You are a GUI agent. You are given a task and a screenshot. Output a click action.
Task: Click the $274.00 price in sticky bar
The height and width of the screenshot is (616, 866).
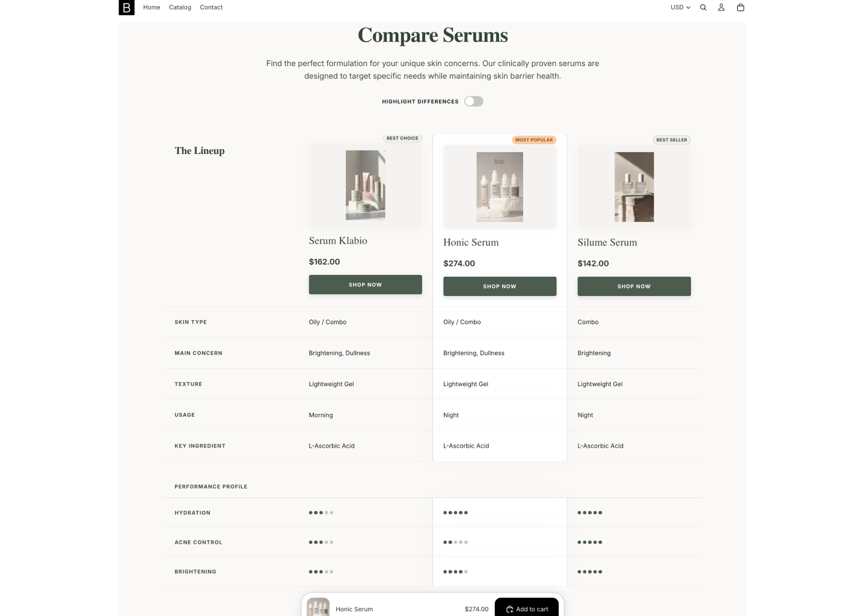click(476, 609)
